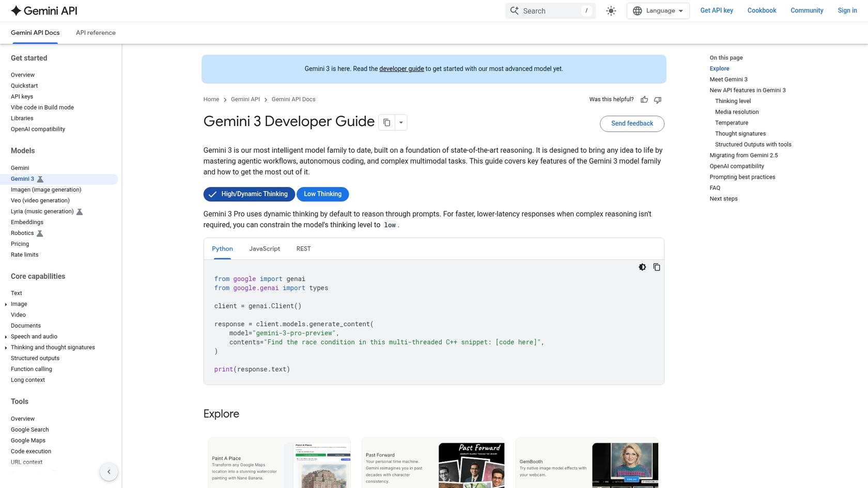Open the Language dropdown
868x488 pixels.
(x=658, y=10)
